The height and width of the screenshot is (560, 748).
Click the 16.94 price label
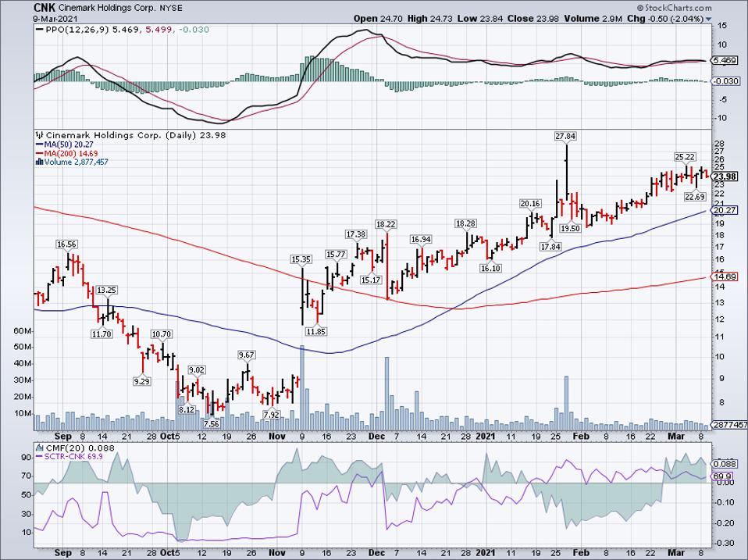421,239
